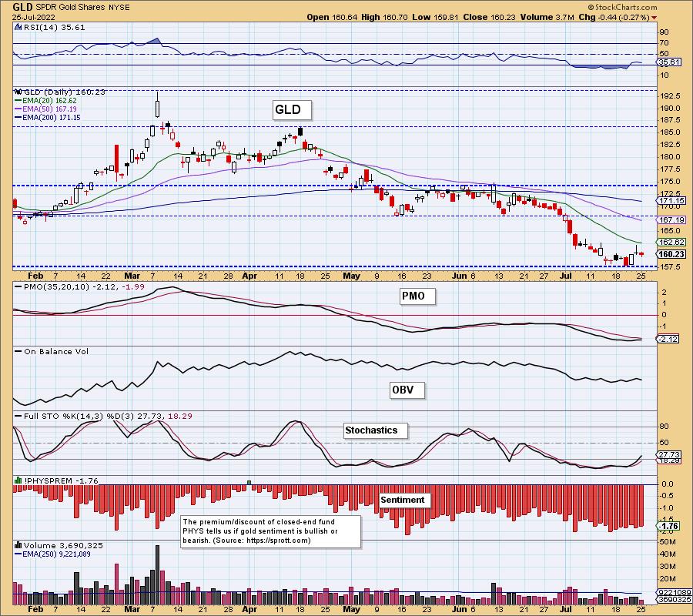The width and height of the screenshot is (693, 616).
Task: Click the green sentiment bar in early April
Action: [249, 483]
